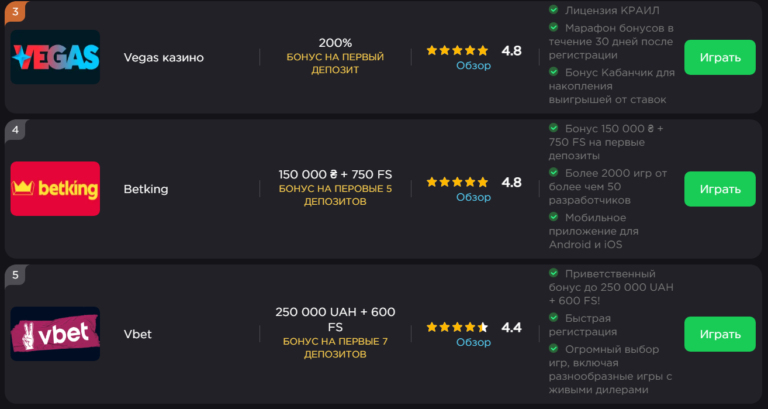Image resolution: width=768 pixels, height=409 pixels.
Task: Click checkmark next to Быстрая регистрация
Action: [554, 318]
